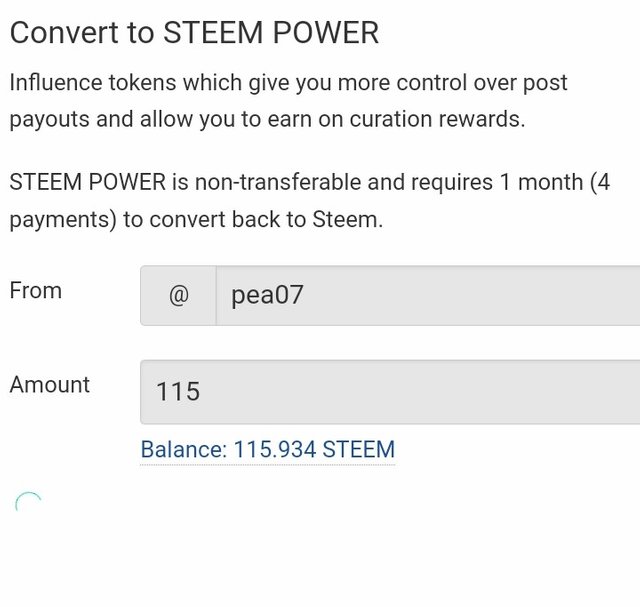Click the From label

pyautogui.click(x=36, y=291)
